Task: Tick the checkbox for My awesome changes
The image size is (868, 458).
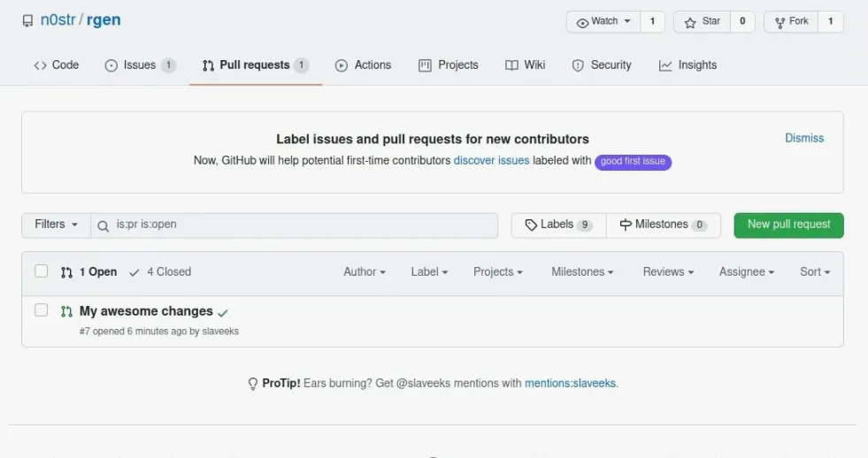Action: click(41, 309)
